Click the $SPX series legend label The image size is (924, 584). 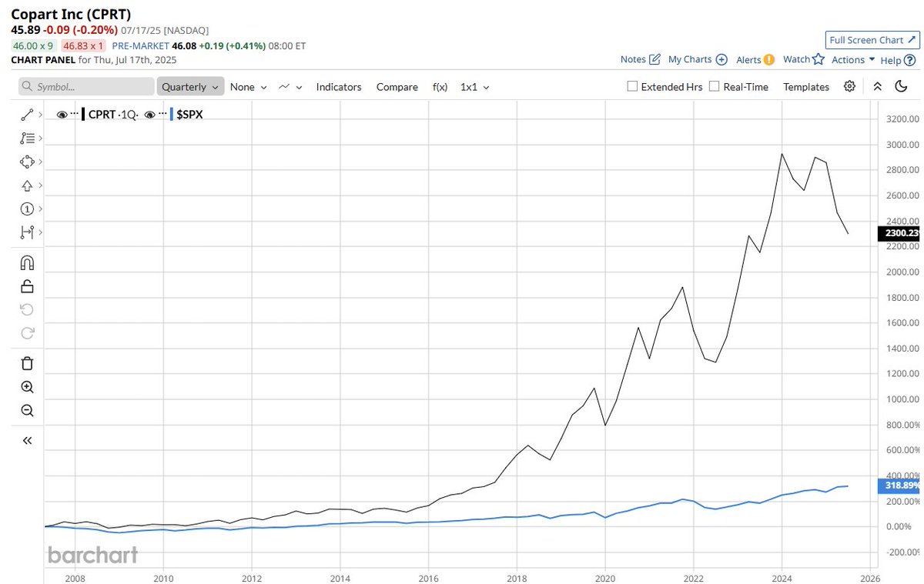click(189, 115)
